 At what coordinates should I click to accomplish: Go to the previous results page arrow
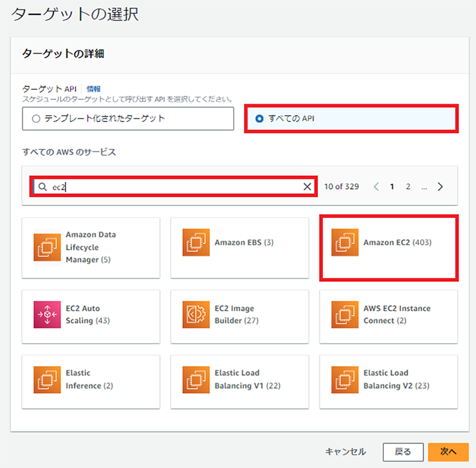[x=376, y=186]
